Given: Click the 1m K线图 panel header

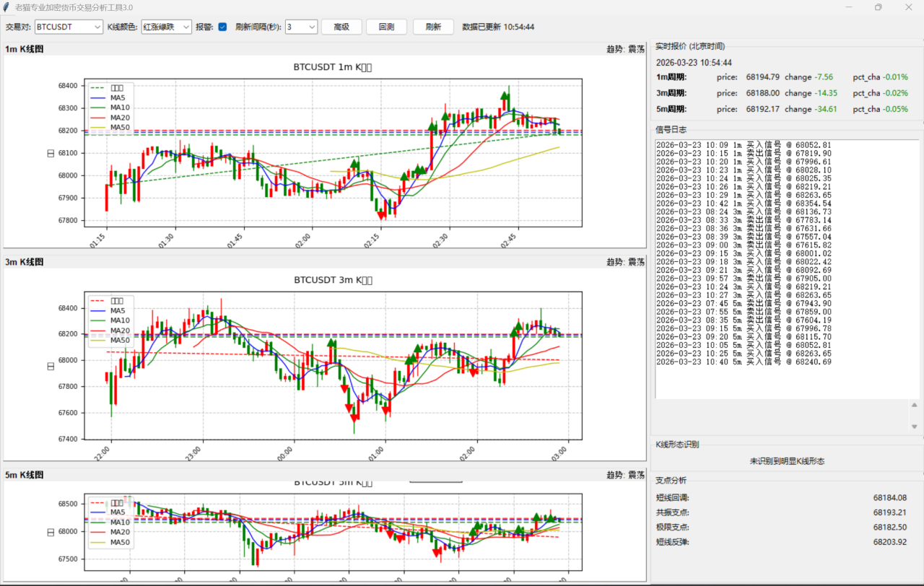Looking at the screenshot, I should 25,49.
